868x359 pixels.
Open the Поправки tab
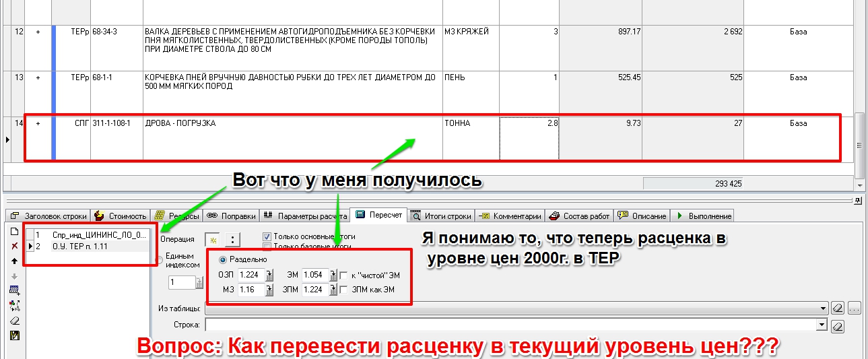coord(232,216)
